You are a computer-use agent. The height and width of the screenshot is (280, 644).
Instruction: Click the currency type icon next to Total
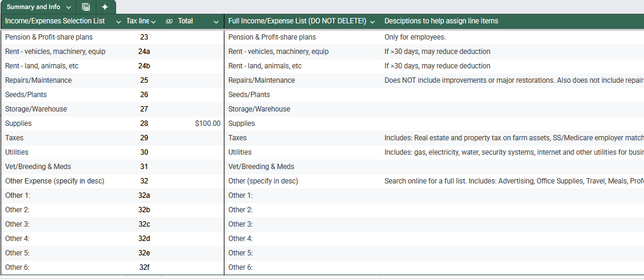coord(169,21)
